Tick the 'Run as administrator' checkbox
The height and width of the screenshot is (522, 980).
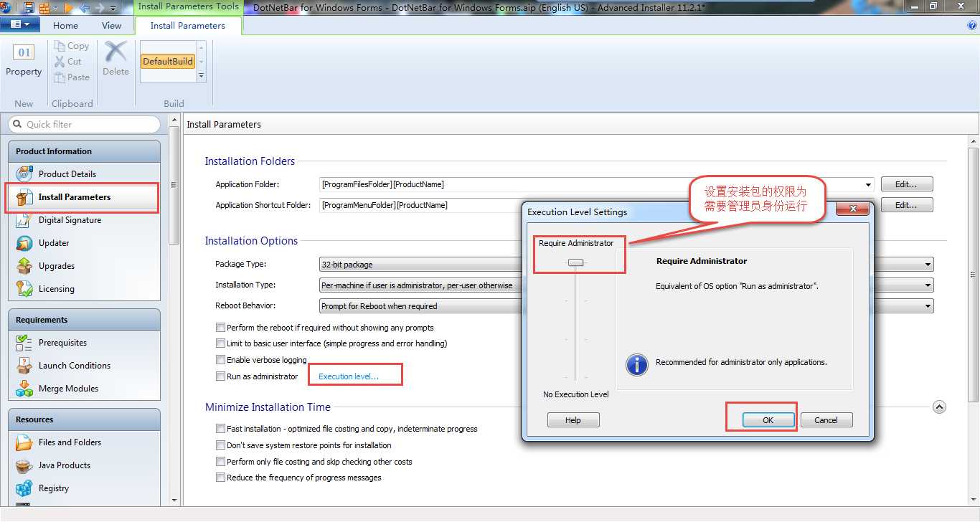220,376
